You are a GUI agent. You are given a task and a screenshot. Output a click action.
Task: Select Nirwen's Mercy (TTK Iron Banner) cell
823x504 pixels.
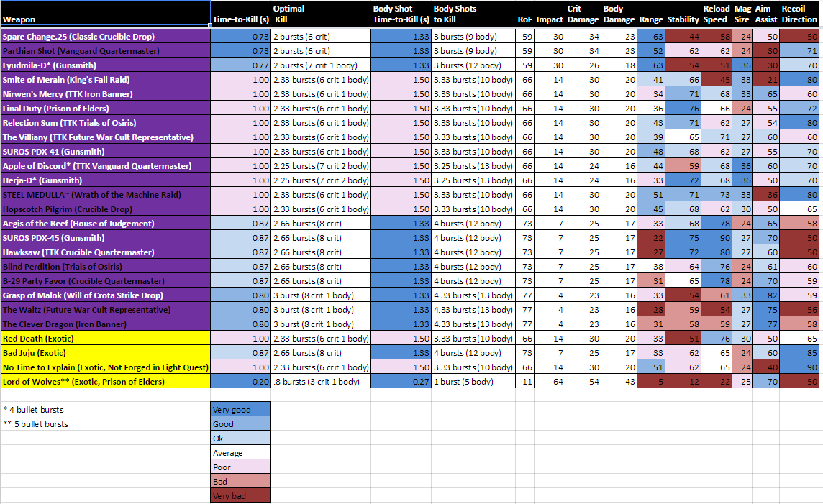click(106, 94)
